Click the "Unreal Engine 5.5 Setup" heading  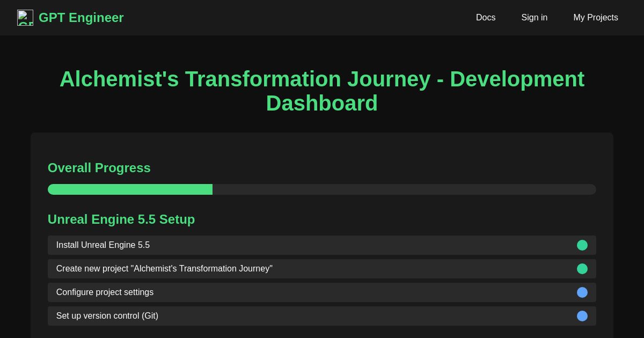121,219
